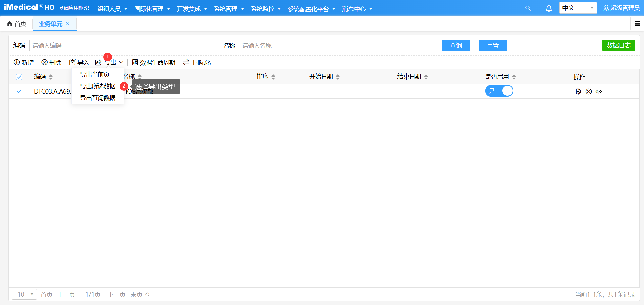Expand 消息中心 menu

pos(357,9)
